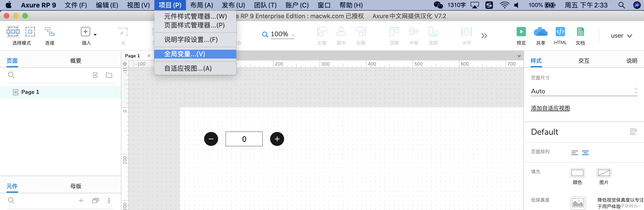
Task: Activate the Connect (连接) tool
Action: tap(50, 32)
